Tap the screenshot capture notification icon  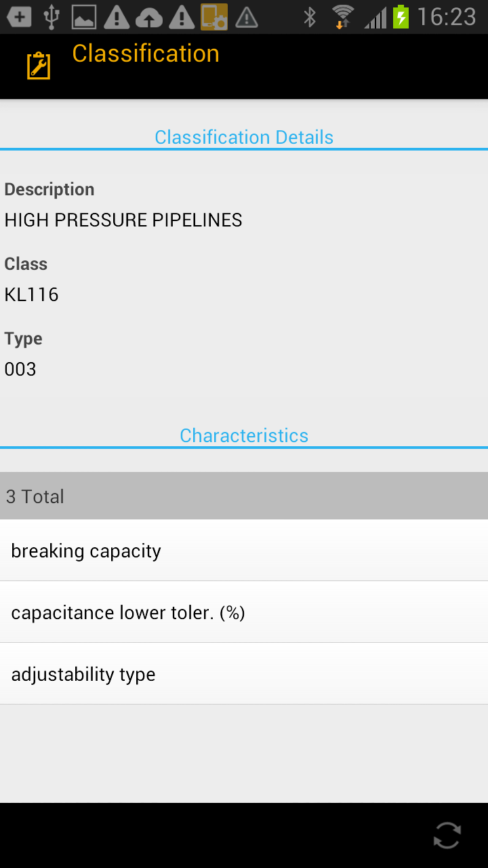[x=214, y=17]
